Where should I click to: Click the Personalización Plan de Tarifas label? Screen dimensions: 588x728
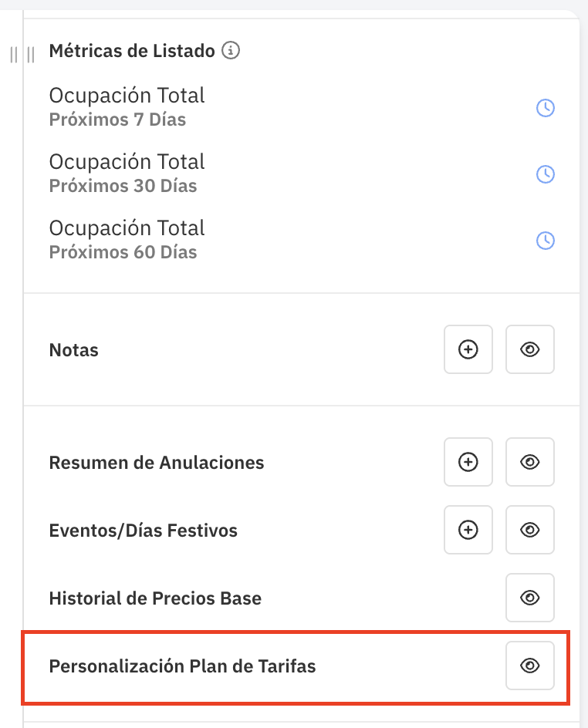click(x=183, y=666)
